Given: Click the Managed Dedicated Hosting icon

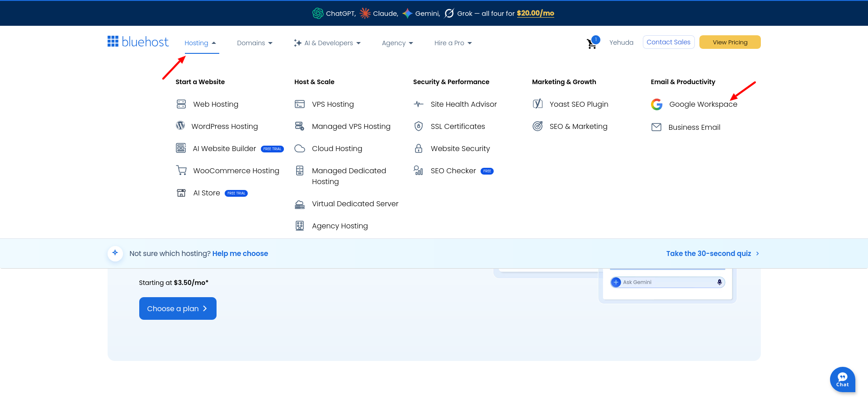Looking at the screenshot, I should point(300,171).
